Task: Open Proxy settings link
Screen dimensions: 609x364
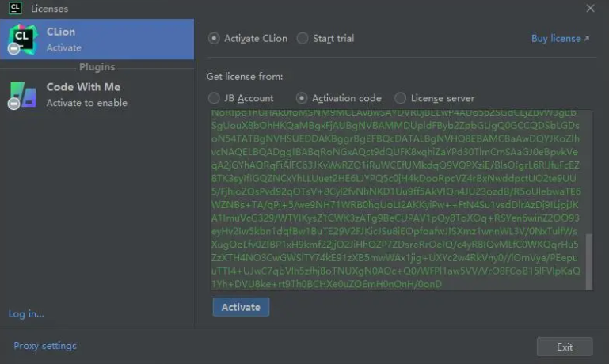Action: [x=45, y=345]
